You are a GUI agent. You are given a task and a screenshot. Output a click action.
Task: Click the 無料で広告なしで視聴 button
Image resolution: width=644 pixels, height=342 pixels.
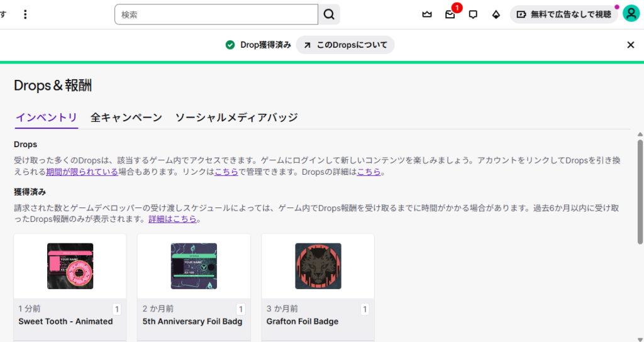563,14
